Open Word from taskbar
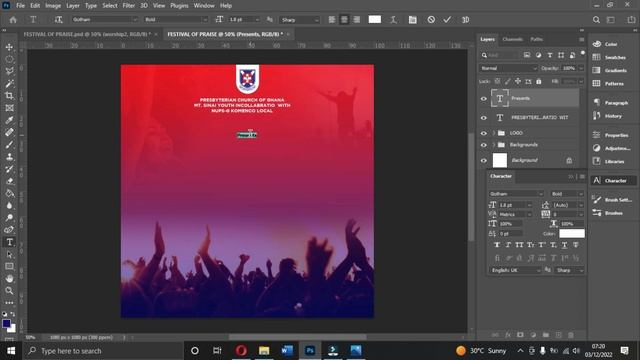 287,351
